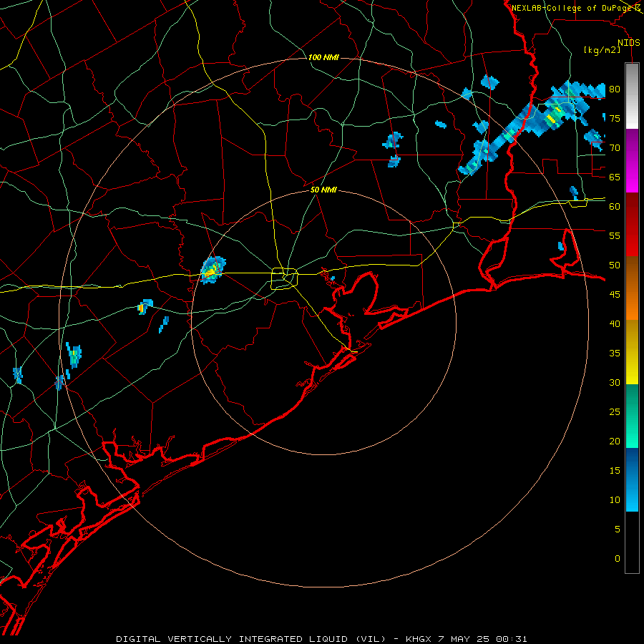Click the 75 value on the color scale
Image resolution: width=644 pixels, height=644 pixels.
pos(615,118)
